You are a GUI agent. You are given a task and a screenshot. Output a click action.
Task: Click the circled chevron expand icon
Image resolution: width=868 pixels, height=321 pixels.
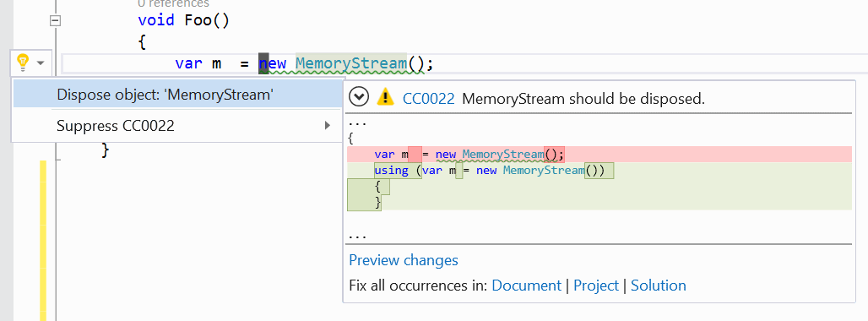click(x=359, y=97)
